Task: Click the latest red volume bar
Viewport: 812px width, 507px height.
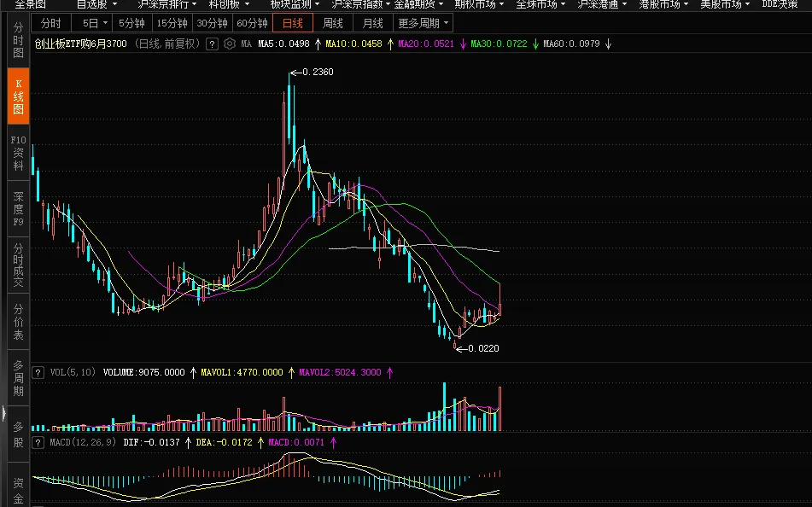Action: [x=499, y=409]
